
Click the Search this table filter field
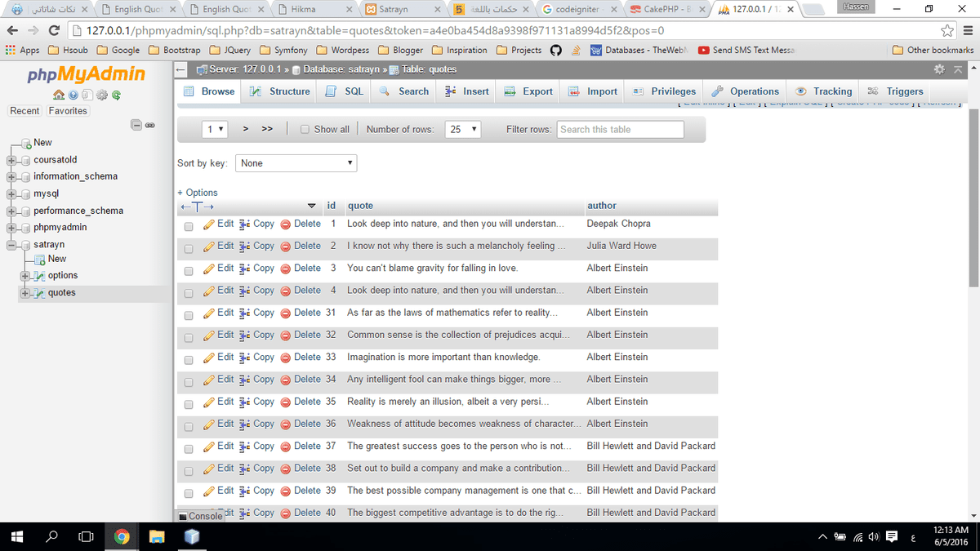[x=620, y=129]
